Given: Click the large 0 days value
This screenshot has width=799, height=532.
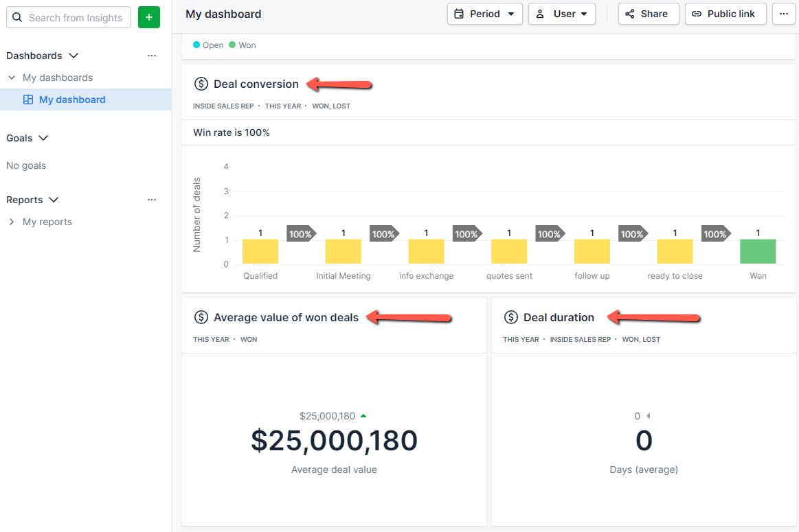Looking at the screenshot, I should click(644, 441).
